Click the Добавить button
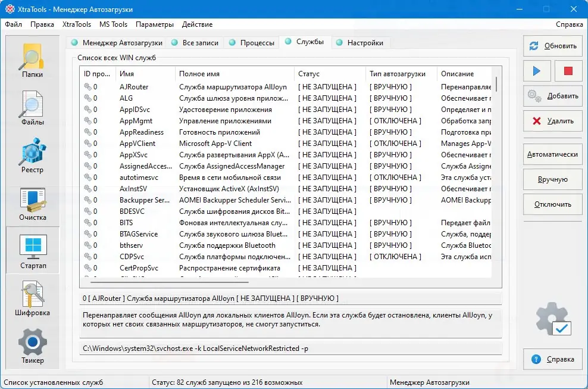588x389 pixels. [x=553, y=96]
